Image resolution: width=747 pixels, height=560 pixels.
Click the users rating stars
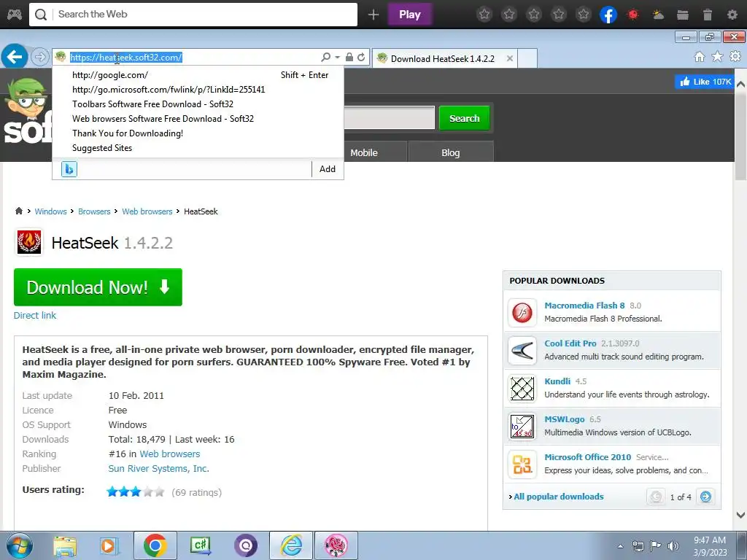135,492
